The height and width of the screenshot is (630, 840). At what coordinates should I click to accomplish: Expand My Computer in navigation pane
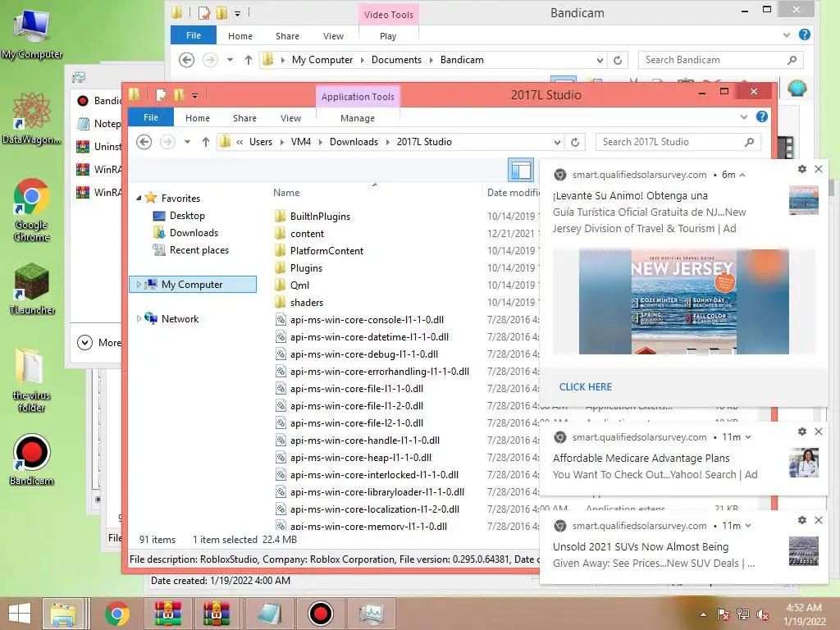139,285
